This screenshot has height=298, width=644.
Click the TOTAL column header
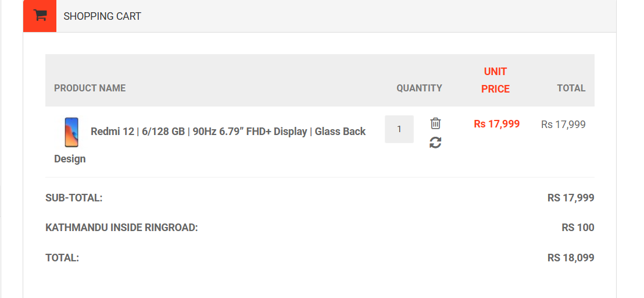tap(571, 88)
